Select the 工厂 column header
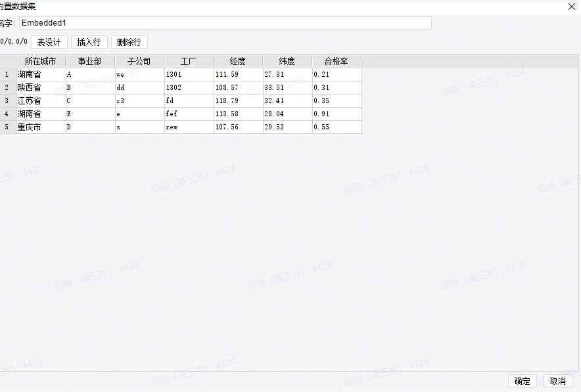581x392 pixels. point(189,61)
